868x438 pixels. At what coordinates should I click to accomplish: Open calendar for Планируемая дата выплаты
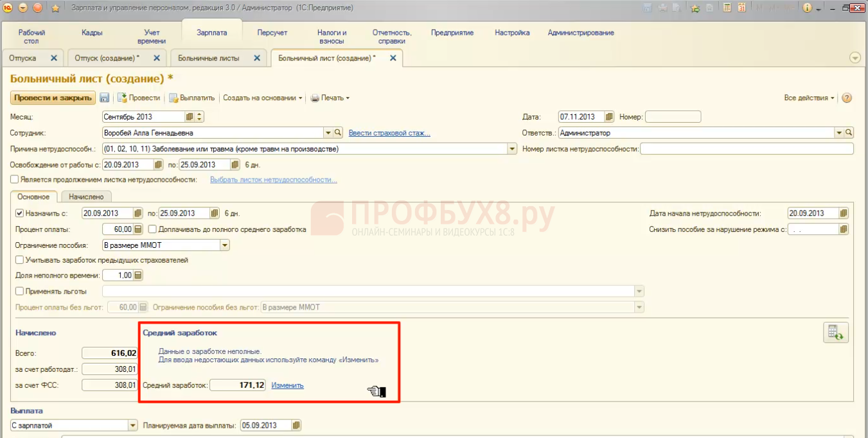pyautogui.click(x=296, y=425)
